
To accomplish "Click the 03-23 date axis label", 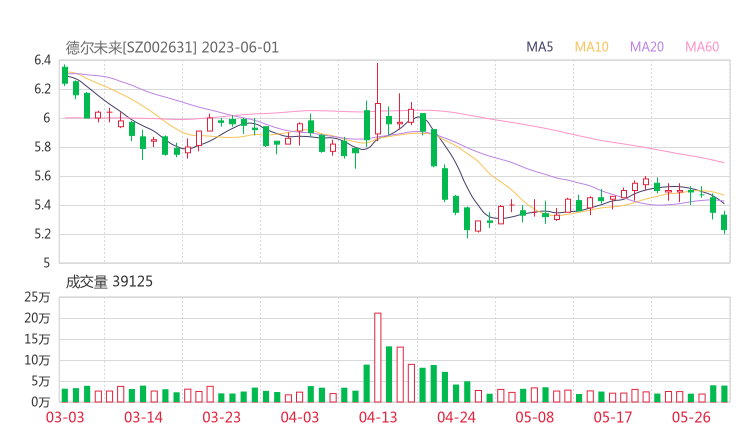I will [x=222, y=417].
